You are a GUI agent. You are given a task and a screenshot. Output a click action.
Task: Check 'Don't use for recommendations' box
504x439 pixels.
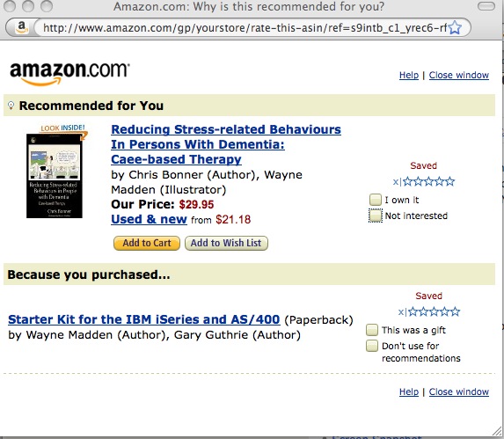[372, 346]
